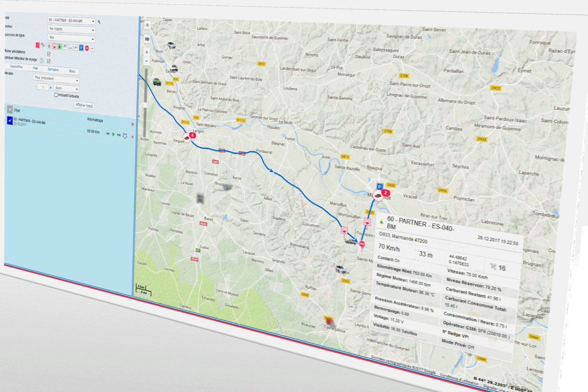This screenshot has width=588, height=392.
Task: Select the Mois tab
Action: coord(72,71)
